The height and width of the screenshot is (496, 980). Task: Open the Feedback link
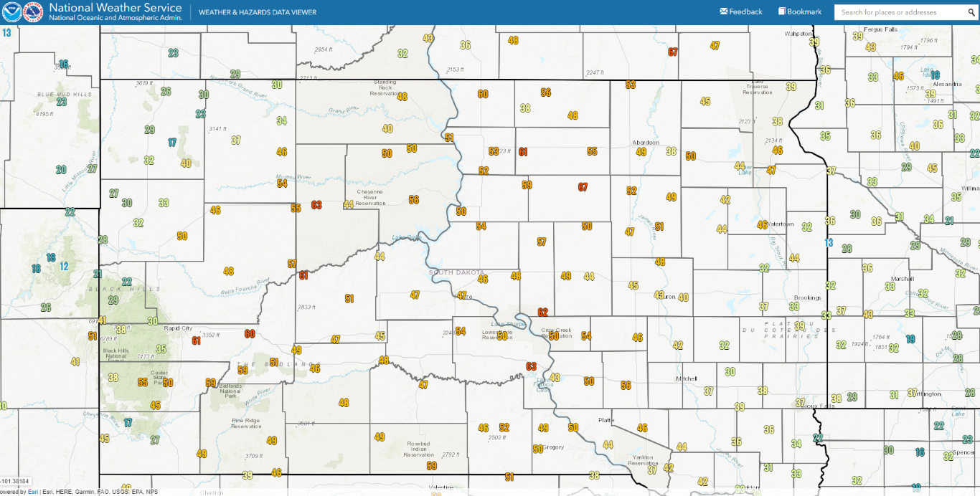click(741, 11)
